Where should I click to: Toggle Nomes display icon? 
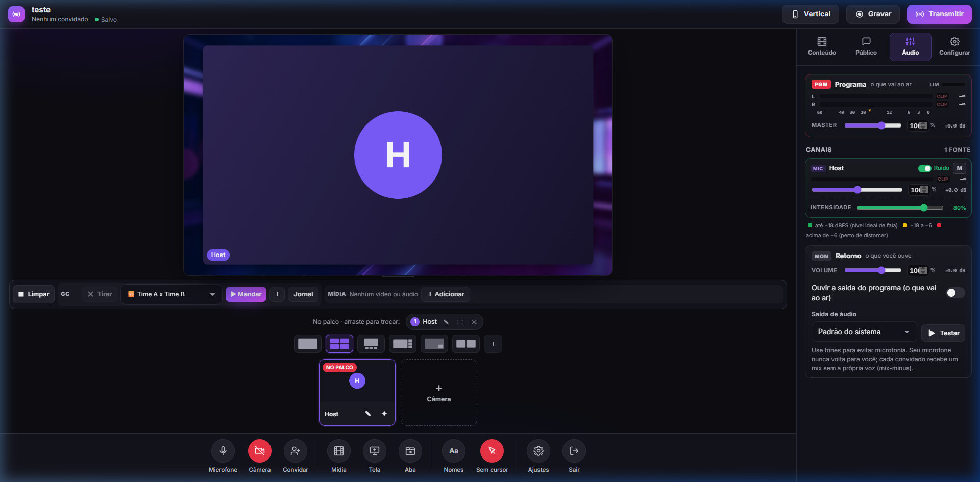point(454,451)
